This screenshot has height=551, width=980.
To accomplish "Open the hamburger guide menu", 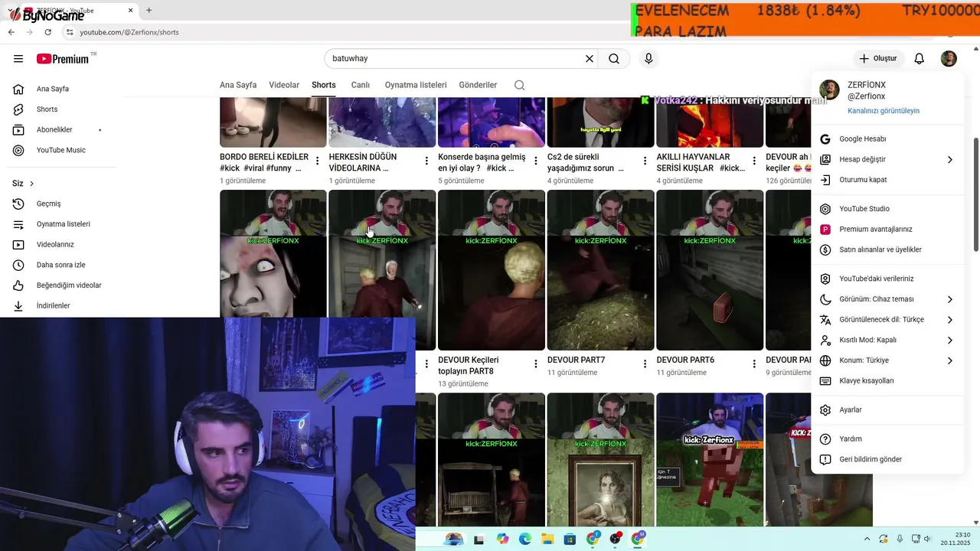I will (18, 59).
